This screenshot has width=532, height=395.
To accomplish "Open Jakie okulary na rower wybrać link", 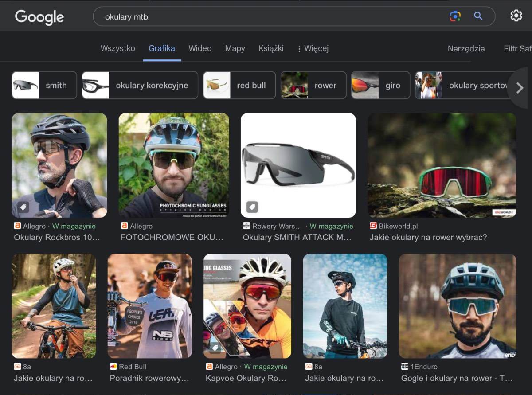I will 428,237.
